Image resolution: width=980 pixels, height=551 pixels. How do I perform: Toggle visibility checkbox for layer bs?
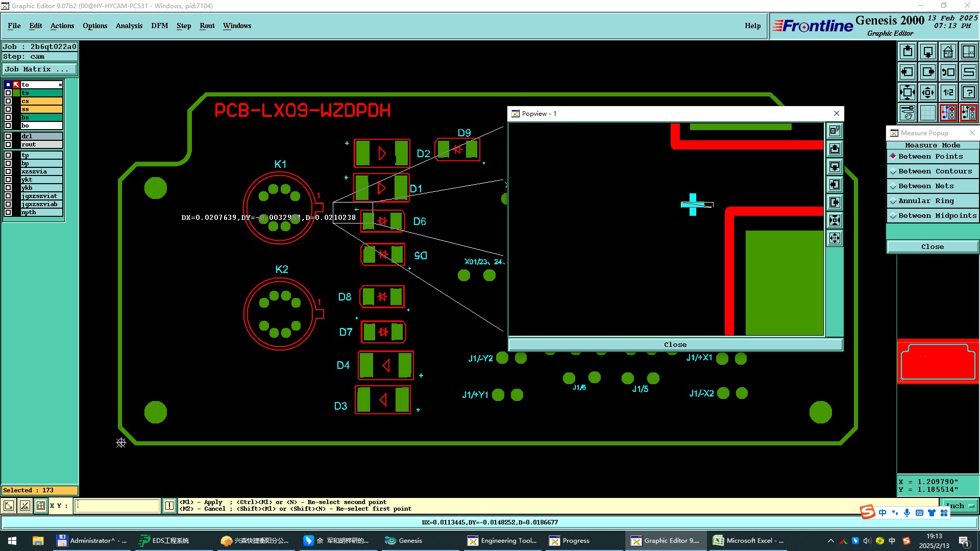(x=8, y=117)
